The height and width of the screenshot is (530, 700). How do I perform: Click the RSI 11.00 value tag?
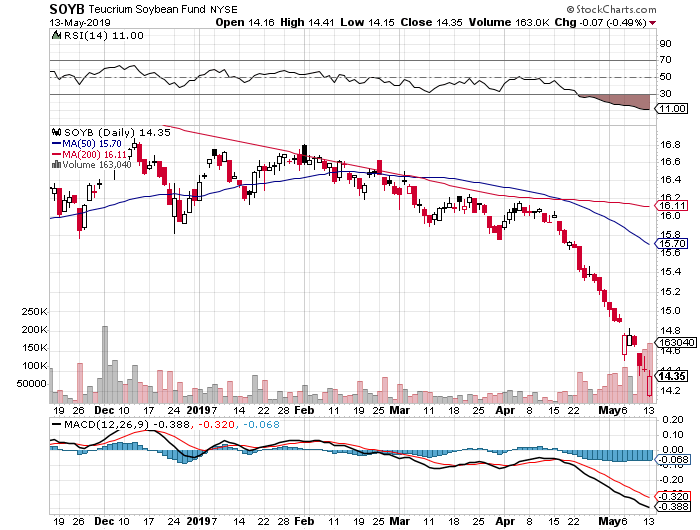pos(671,109)
